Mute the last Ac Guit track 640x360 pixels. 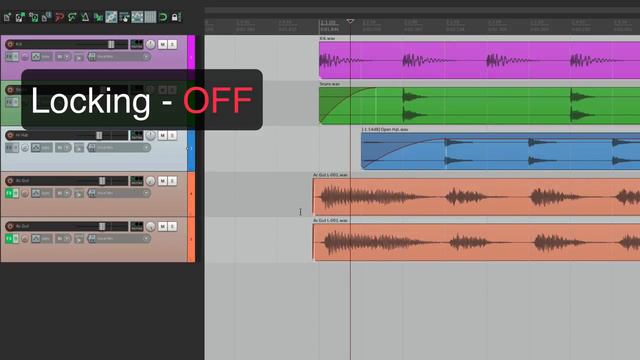point(162,226)
